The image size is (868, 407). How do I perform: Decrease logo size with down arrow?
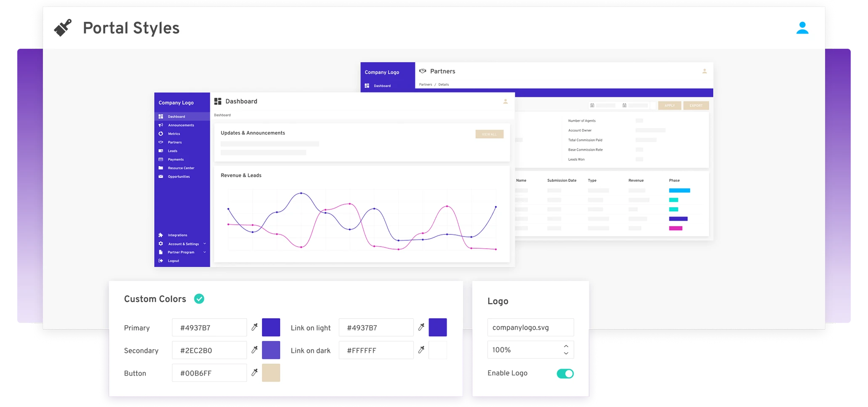[566, 354]
